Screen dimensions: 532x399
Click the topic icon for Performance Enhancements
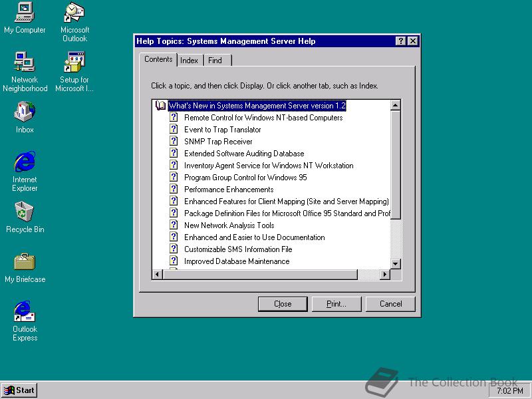(x=174, y=189)
